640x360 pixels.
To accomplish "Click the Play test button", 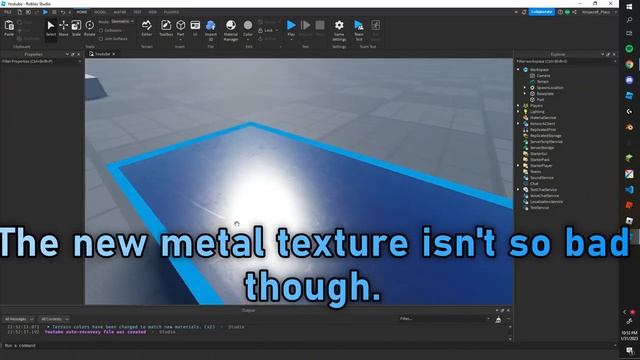I will (x=291, y=29).
